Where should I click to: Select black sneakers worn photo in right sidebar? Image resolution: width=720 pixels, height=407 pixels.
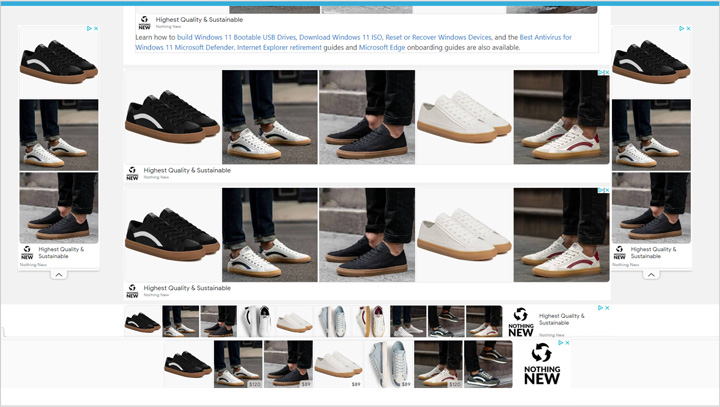tap(651, 208)
